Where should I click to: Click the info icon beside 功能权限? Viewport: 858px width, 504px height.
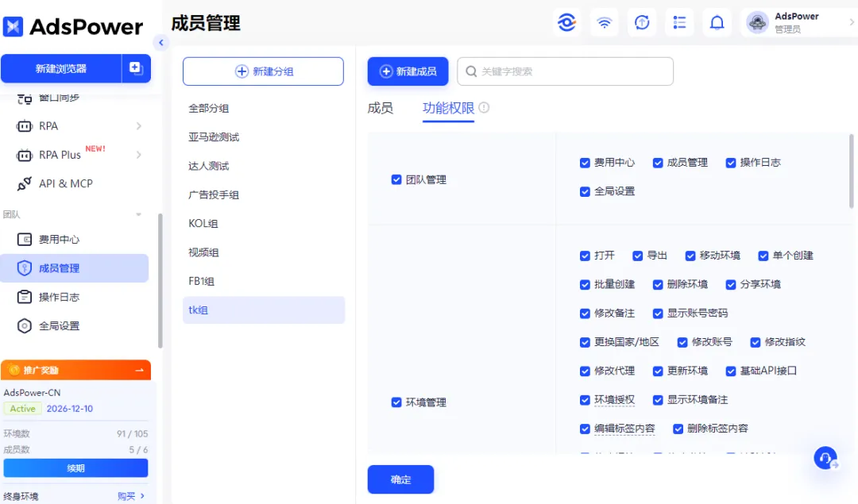[x=484, y=108]
